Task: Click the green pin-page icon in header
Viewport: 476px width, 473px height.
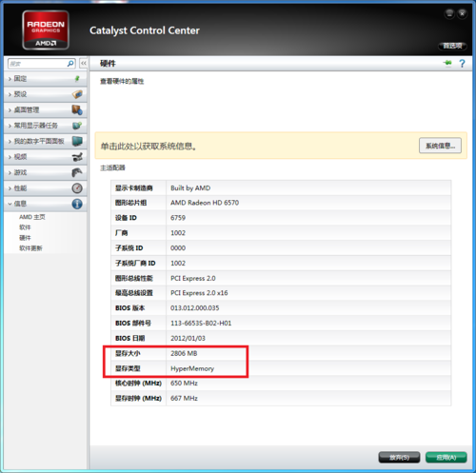Action: coord(447,63)
